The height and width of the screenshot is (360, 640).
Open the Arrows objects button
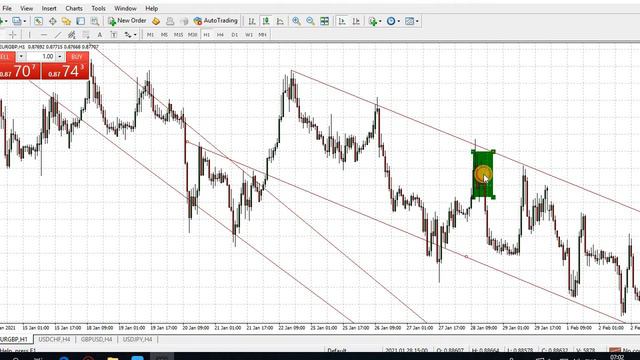128,35
